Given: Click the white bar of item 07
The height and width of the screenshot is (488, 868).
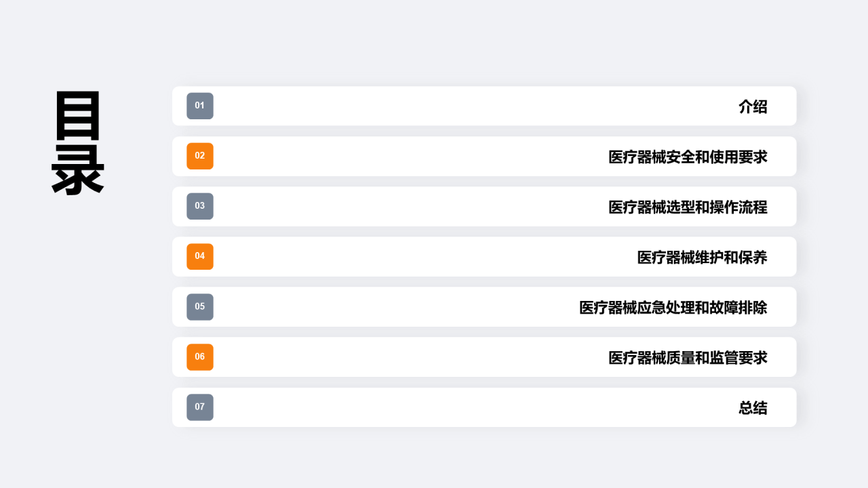Looking at the screenshot, I should click(484, 407).
